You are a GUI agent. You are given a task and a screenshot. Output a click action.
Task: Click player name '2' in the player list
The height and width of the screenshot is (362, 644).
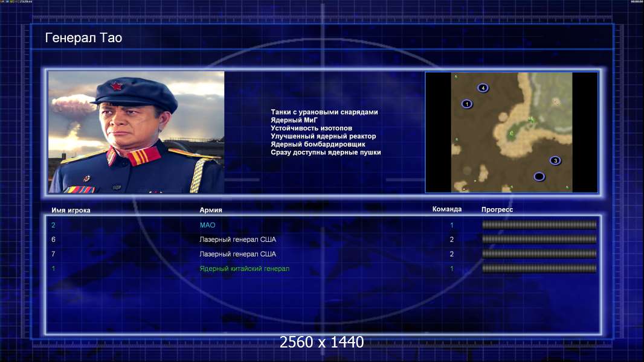[53, 225]
